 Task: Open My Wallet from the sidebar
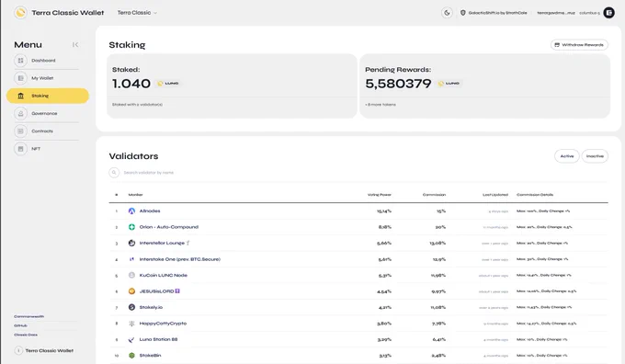[42, 78]
